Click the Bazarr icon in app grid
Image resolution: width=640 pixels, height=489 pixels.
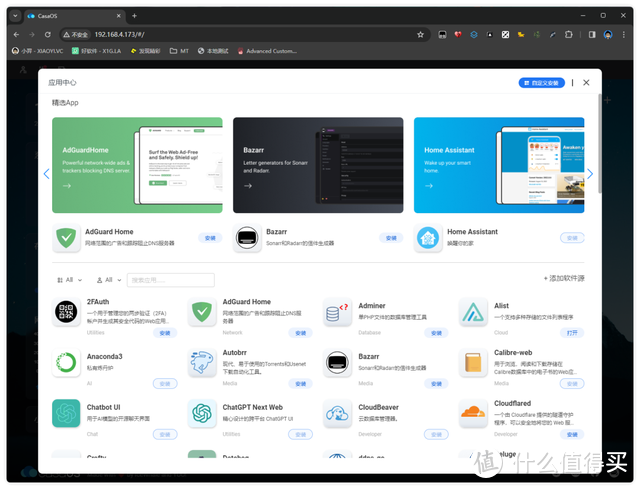(337, 362)
